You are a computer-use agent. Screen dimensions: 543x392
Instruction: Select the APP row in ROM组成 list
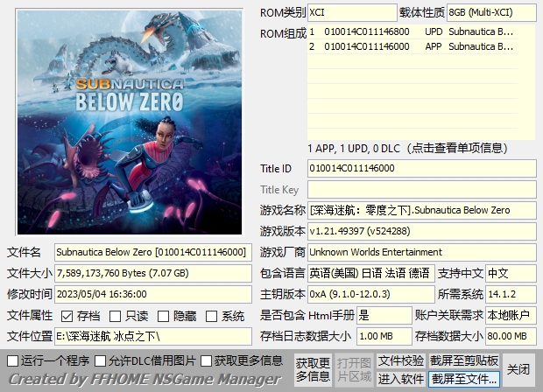[x=420, y=46]
